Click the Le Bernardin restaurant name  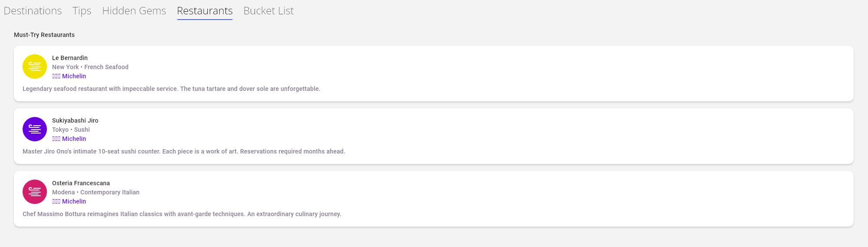(70, 58)
